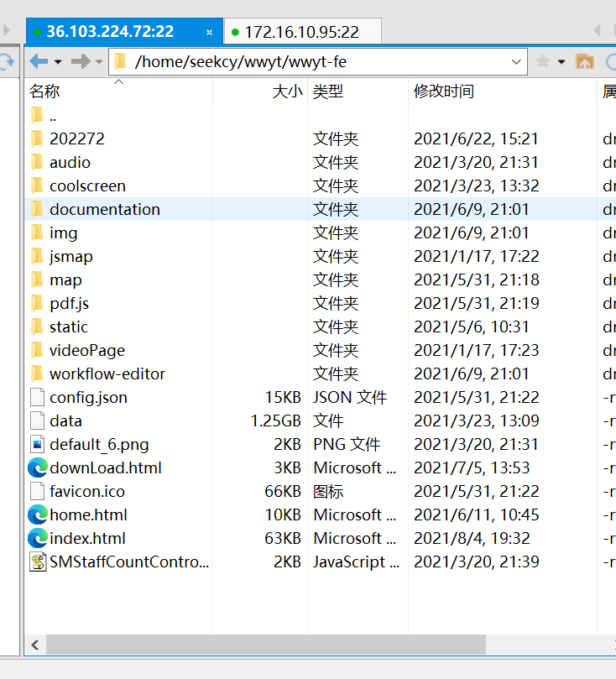Close the 36.103.224.72:22 tab
Viewport: 616px width, 679px height.
click(x=210, y=32)
